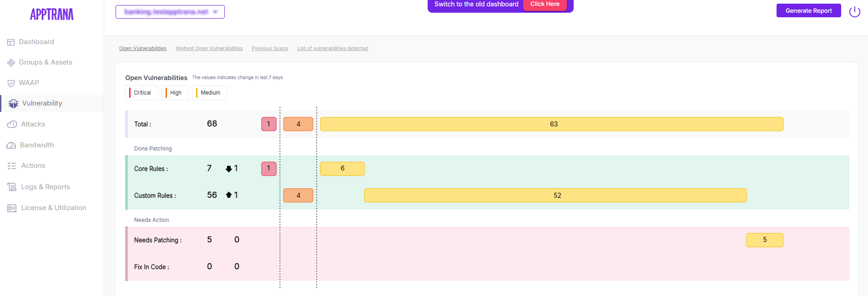This screenshot has height=296, width=868.
Task: Click the Open Vulnerabilities heading
Action: (x=156, y=78)
